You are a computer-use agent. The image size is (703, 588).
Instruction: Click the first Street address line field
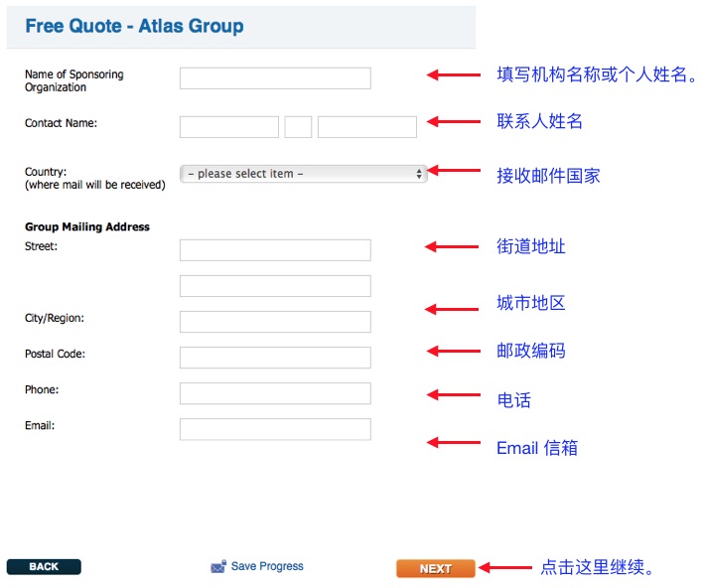point(275,250)
